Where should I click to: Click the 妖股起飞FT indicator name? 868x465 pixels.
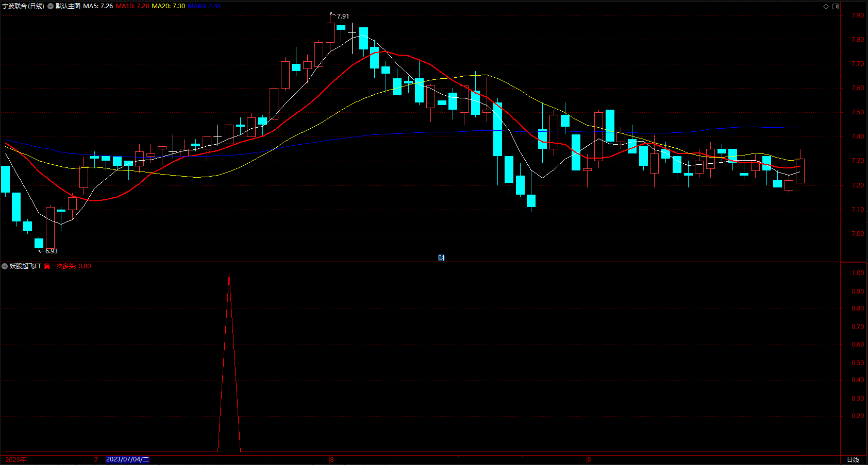tap(25, 266)
